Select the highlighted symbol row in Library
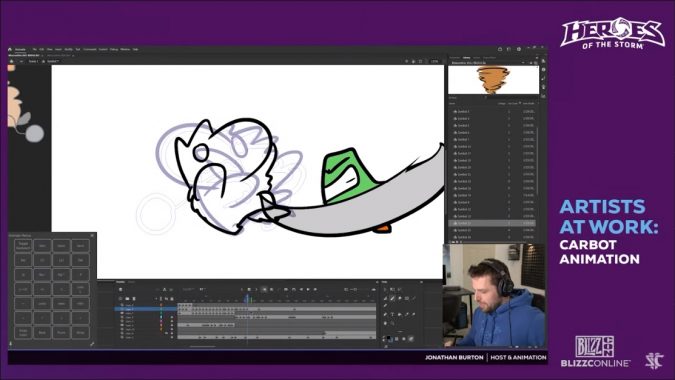 [x=492, y=223]
